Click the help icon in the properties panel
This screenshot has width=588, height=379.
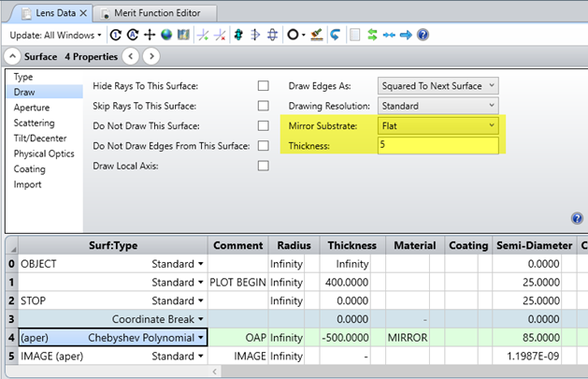[x=577, y=218]
